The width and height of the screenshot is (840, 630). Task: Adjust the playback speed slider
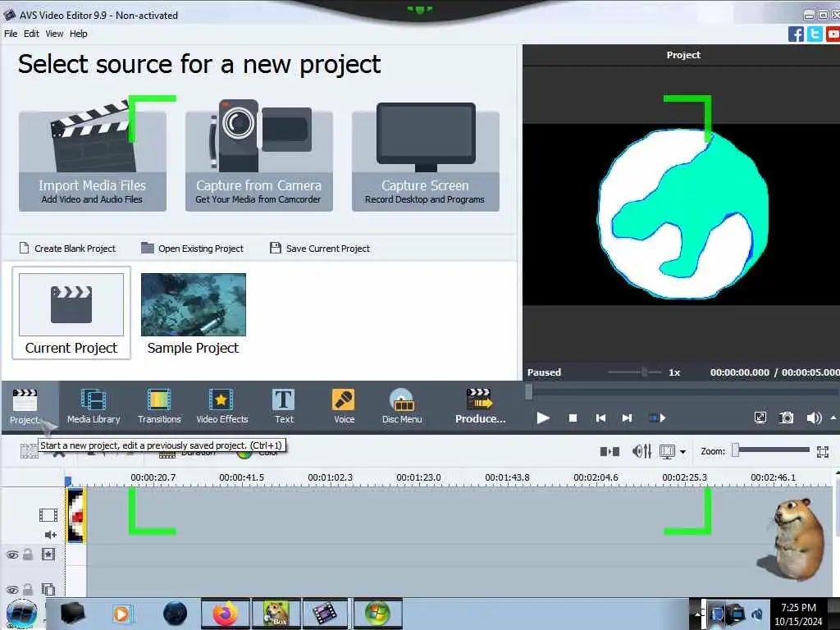(x=635, y=372)
